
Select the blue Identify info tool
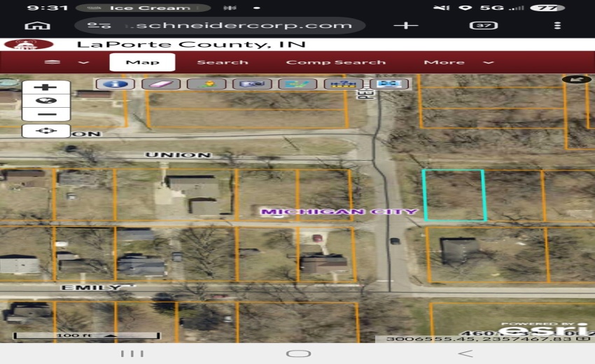coord(115,84)
